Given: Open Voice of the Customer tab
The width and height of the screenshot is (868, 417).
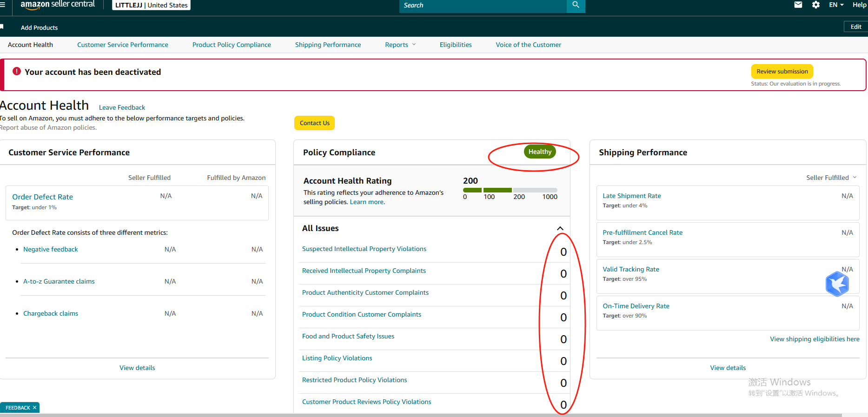Looking at the screenshot, I should point(528,45).
